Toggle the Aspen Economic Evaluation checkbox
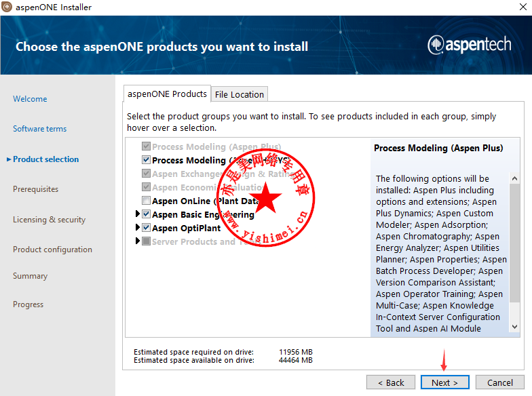532x396 pixels. pos(147,187)
